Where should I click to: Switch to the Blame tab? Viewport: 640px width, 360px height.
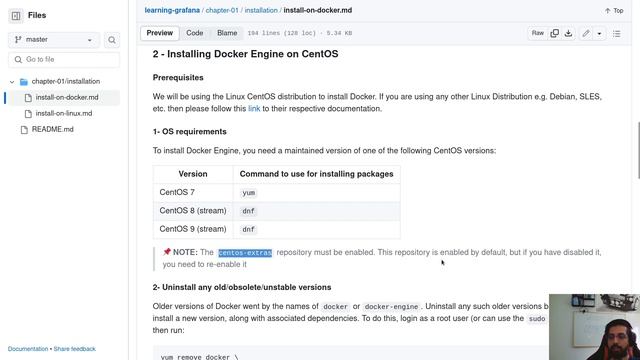(x=227, y=33)
